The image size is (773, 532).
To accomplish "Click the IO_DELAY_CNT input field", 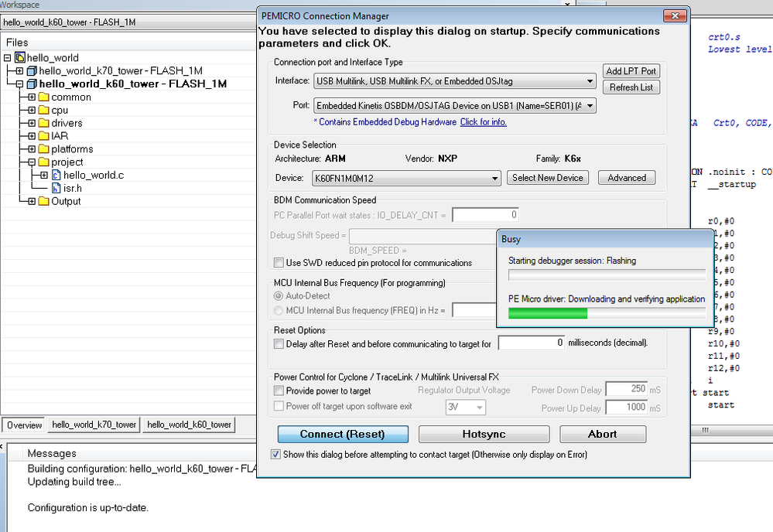I will click(x=485, y=215).
